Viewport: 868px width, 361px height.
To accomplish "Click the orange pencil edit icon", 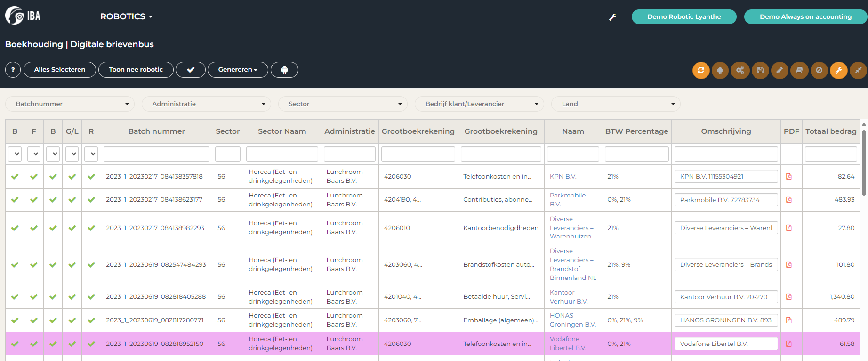I will pyautogui.click(x=780, y=70).
